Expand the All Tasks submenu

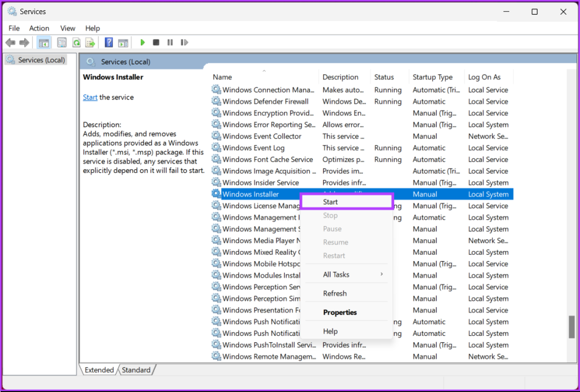[337, 274]
